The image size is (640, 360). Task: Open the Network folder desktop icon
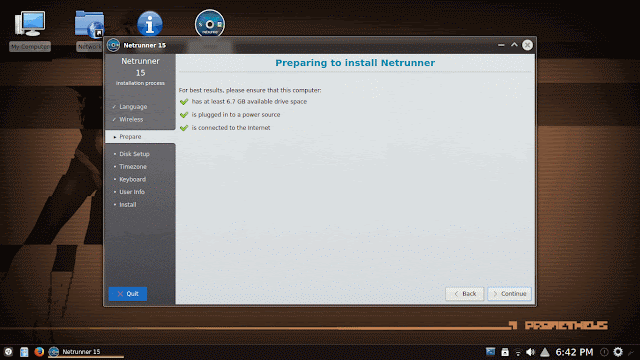tap(90, 30)
